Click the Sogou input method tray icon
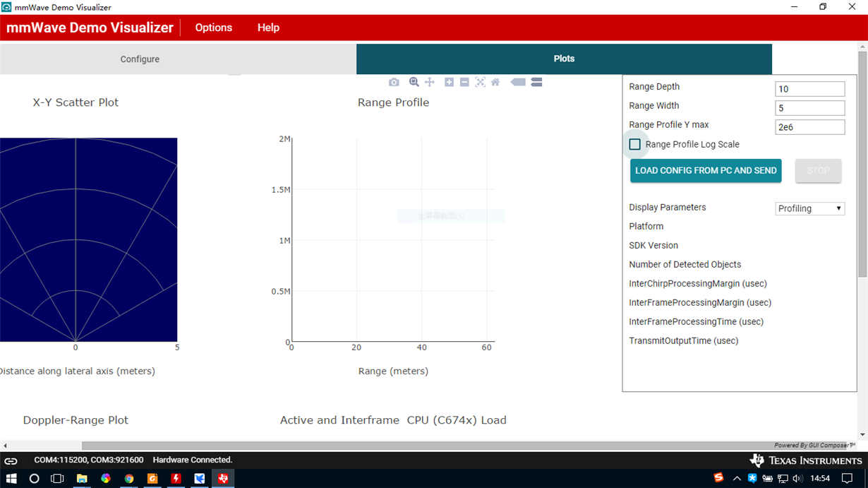 718,477
